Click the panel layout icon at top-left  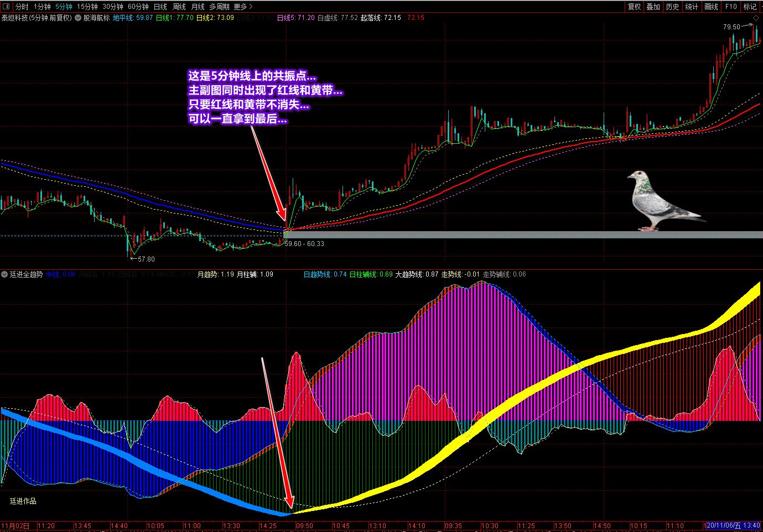click(7, 7)
